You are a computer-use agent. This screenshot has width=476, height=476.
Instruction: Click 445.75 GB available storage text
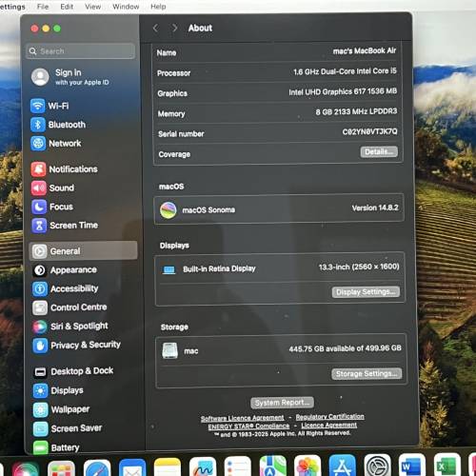click(345, 348)
